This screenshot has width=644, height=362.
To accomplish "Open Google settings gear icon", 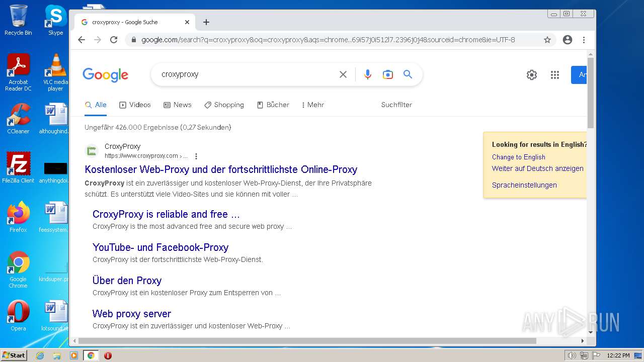I will (x=532, y=75).
